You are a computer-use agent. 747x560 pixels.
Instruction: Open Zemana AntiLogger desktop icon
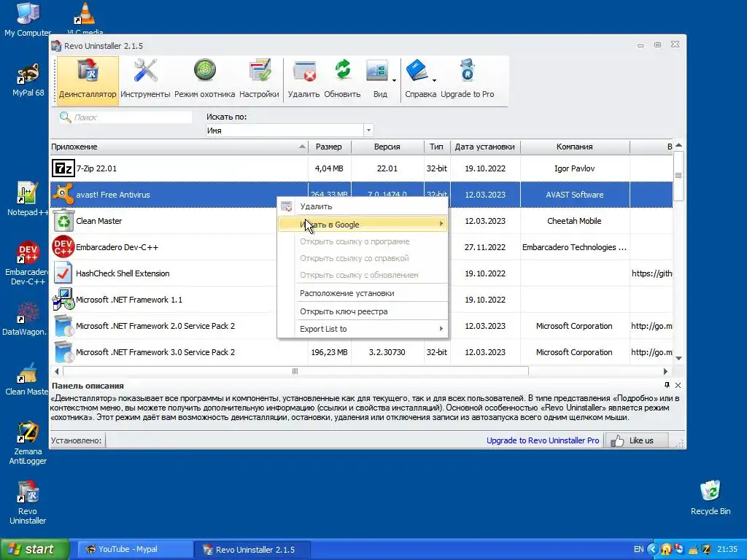tap(28, 443)
